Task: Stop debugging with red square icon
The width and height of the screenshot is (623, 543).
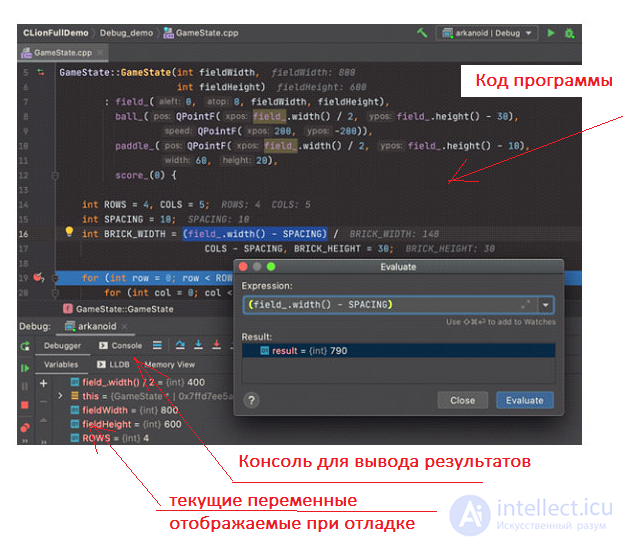Action: (25, 405)
